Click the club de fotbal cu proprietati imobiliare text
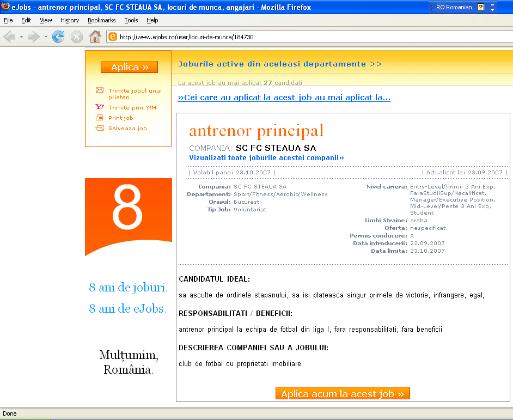The image size is (513, 420). pos(240,364)
